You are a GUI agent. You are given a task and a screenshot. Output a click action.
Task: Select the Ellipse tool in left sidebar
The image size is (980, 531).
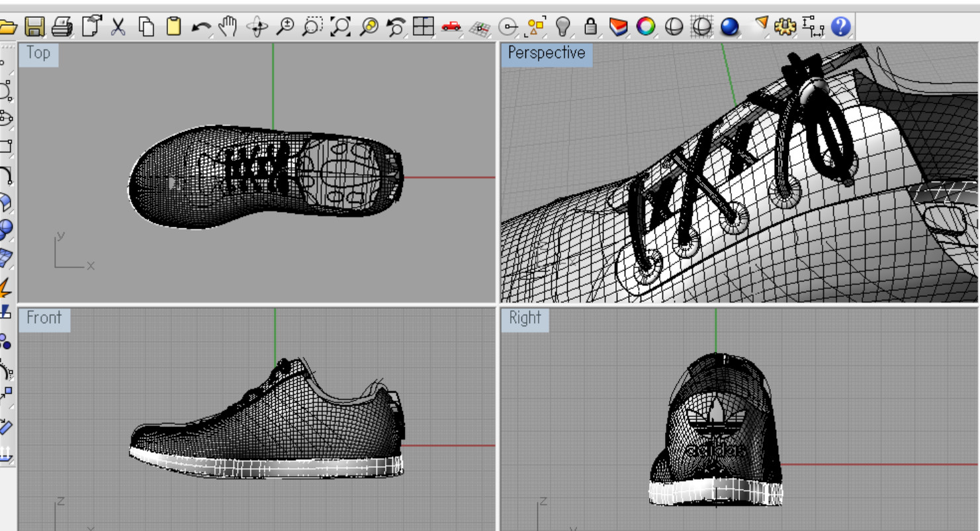tap(5, 119)
